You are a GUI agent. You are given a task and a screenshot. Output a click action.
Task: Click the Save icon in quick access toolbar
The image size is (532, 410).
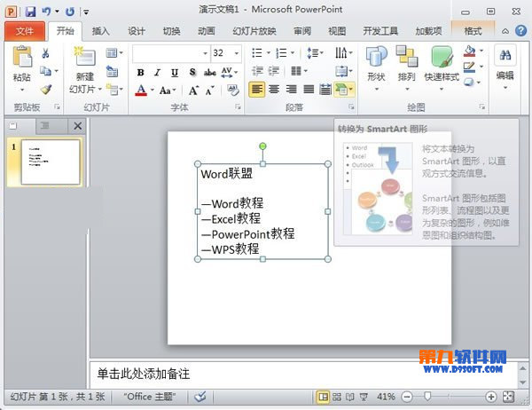[x=30, y=11]
